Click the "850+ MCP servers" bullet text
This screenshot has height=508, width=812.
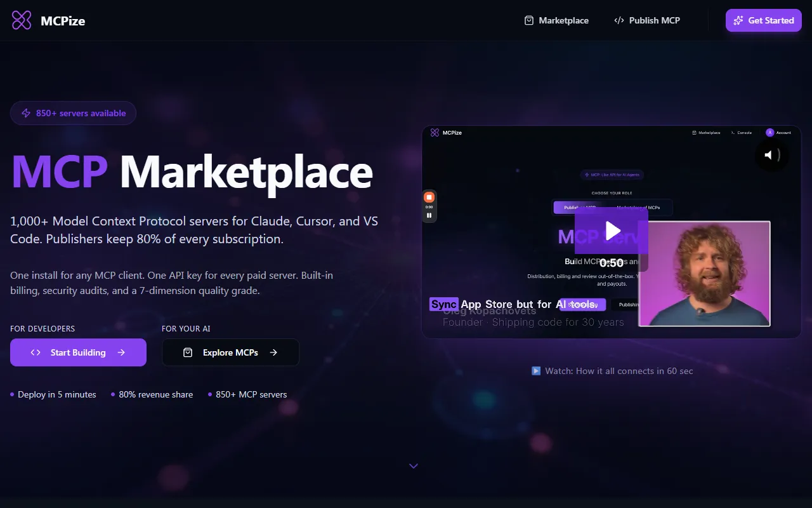tap(251, 394)
